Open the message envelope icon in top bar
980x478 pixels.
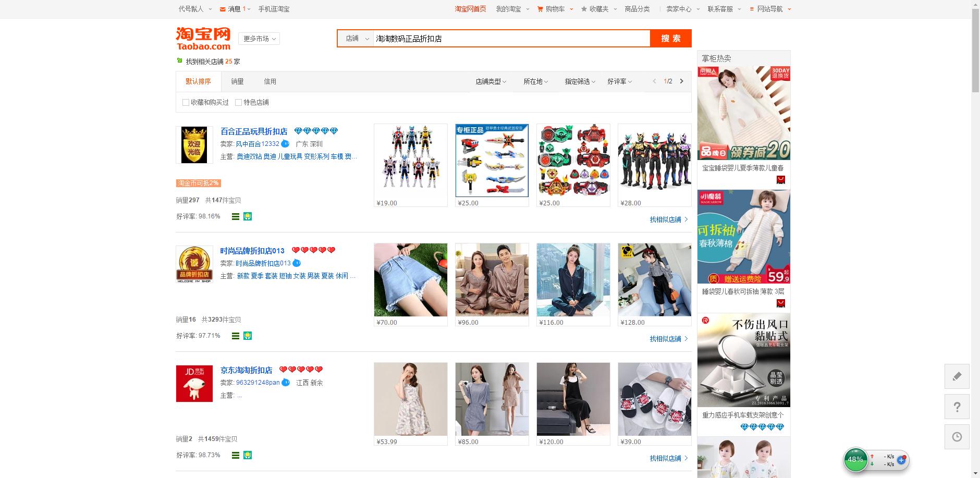(223, 9)
